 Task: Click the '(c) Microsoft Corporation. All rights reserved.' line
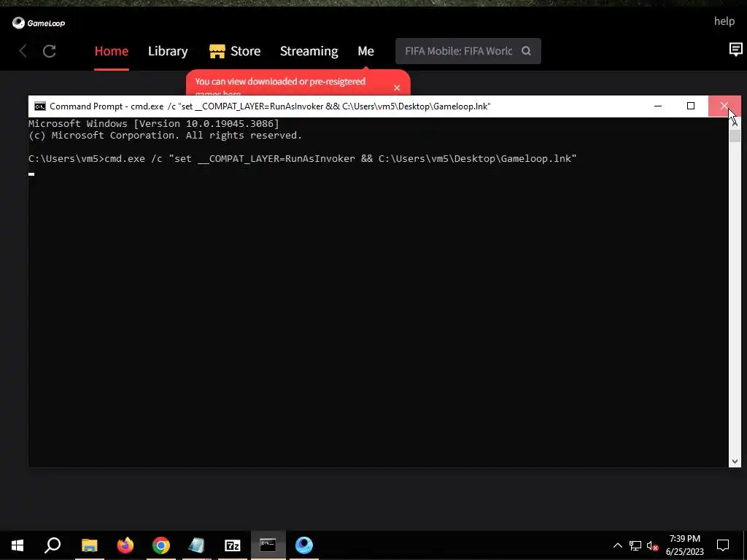(x=166, y=135)
